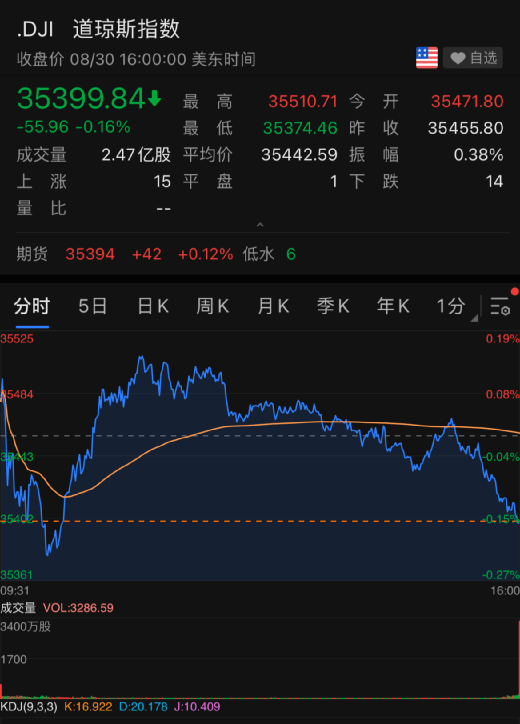This screenshot has height=724, width=520.
Task: Open futures quote 35394 row
Action: [x=260, y=254]
